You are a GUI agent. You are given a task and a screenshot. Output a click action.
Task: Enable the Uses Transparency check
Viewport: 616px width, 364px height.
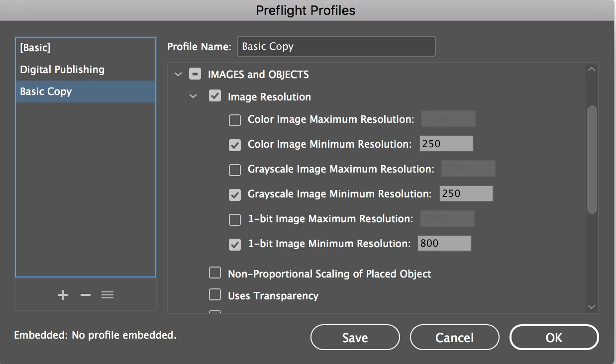(x=215, y=295)
